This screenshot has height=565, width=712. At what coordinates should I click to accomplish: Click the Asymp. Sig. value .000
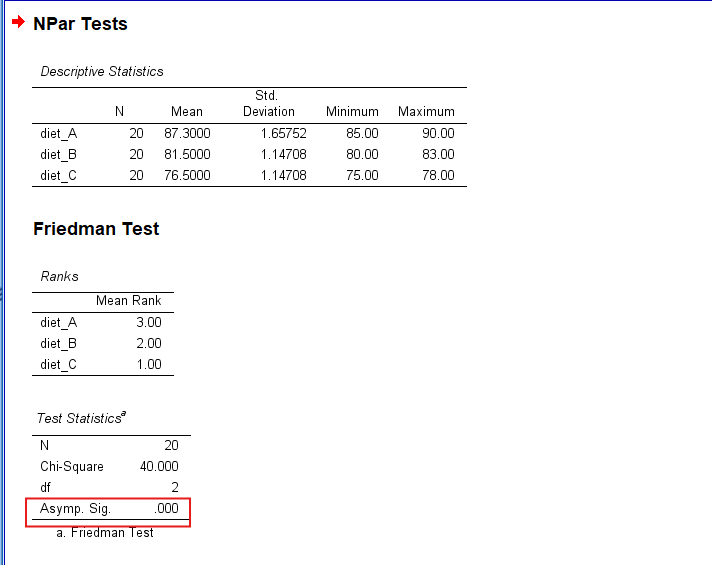tap(166, 510)
